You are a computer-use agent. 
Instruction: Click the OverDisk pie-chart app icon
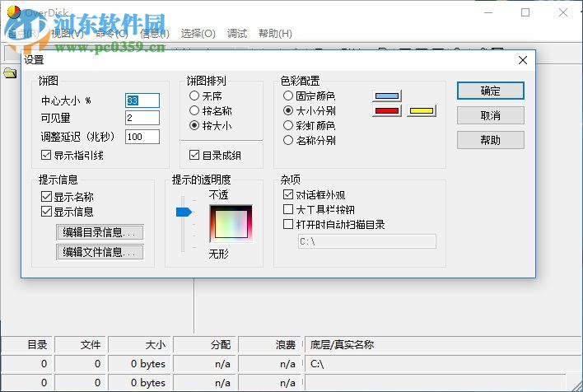tap(13, 12)
